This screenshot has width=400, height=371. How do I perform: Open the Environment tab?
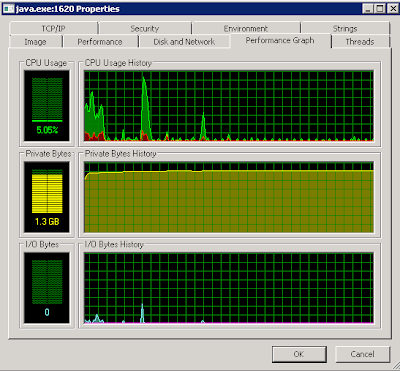(246, 28)
